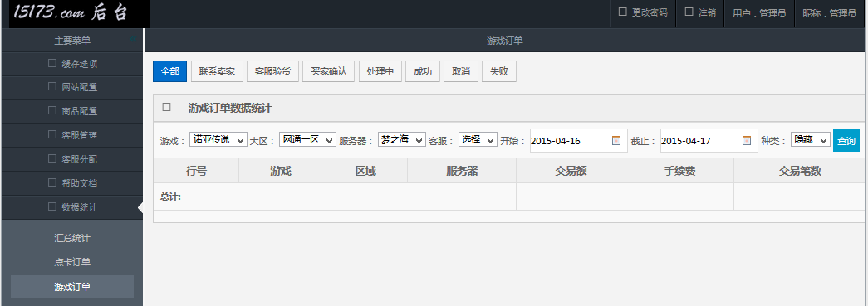Click 注销 to log out

(x=707, y=12)
